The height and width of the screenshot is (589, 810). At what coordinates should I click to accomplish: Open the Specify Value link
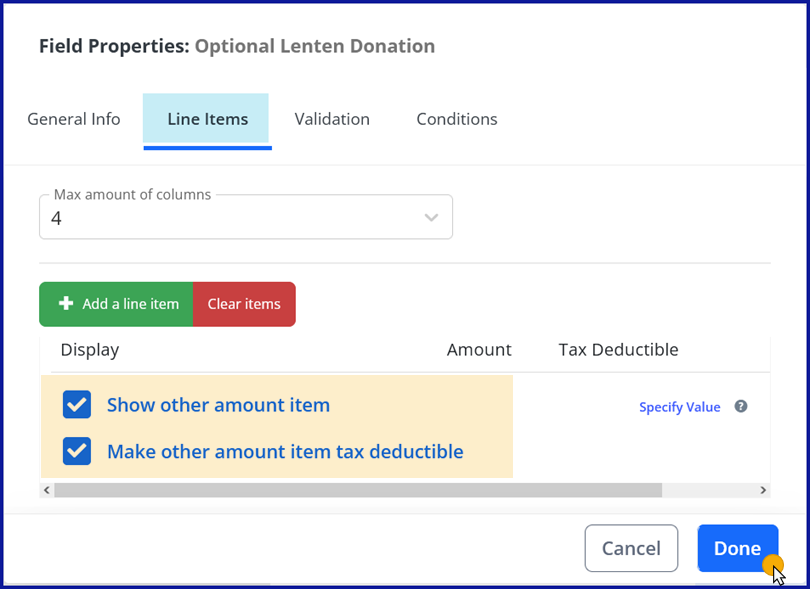(x=680, y=407)
